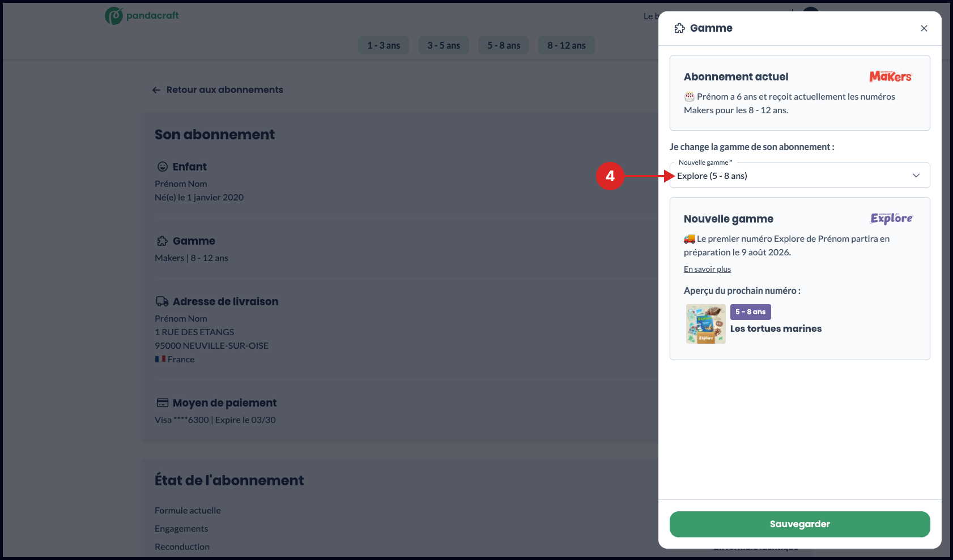Image resolution: width=953 pixels, height=560 pixels.
Task: Click the 'Adresse de livraison' section heading
Action: coord(226,301)
